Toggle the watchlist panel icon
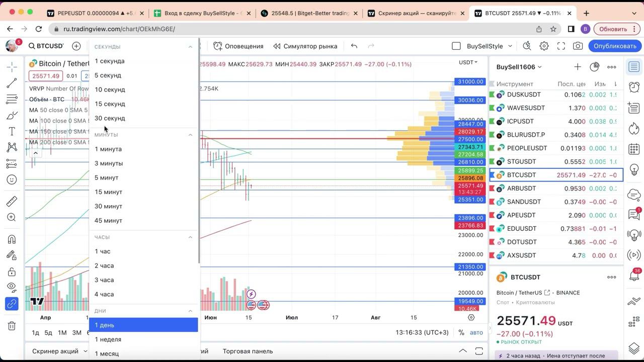The height and width of the screenshot is (362, 644). pyautogui.click(x=634, y=67)
